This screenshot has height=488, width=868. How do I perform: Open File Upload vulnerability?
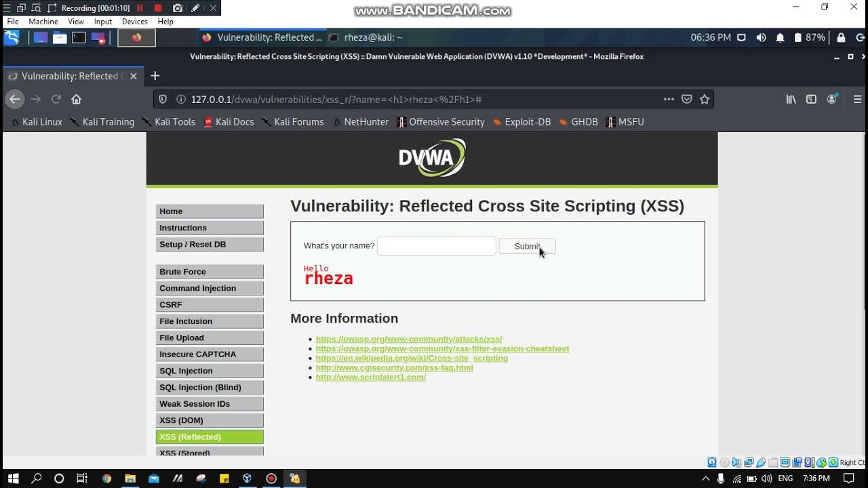click(x=210, y=338)
